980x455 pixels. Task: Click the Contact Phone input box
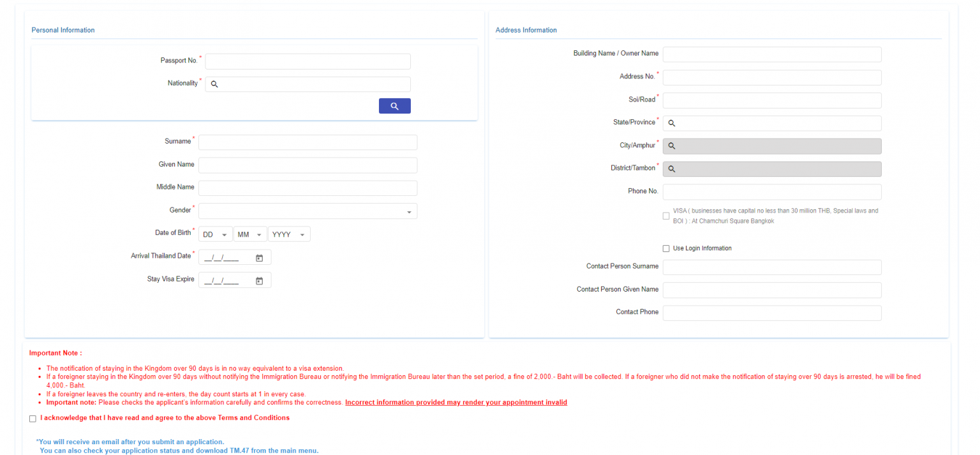[771, 313]
